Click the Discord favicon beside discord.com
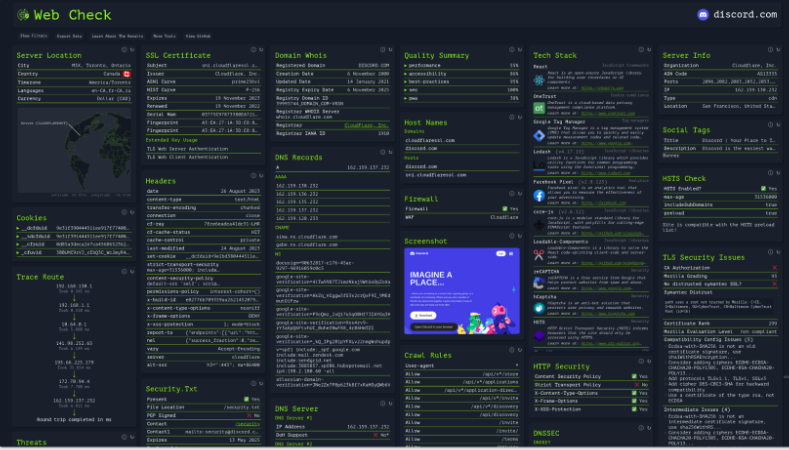The height and width of the screenshot is (450, 789). (703, 15)
